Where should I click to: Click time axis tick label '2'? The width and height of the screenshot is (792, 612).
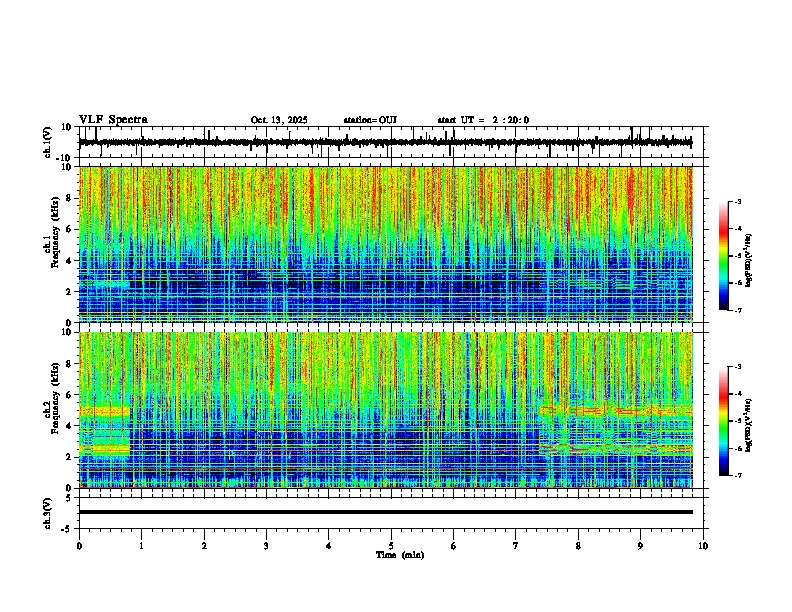[x=204, y=546]
